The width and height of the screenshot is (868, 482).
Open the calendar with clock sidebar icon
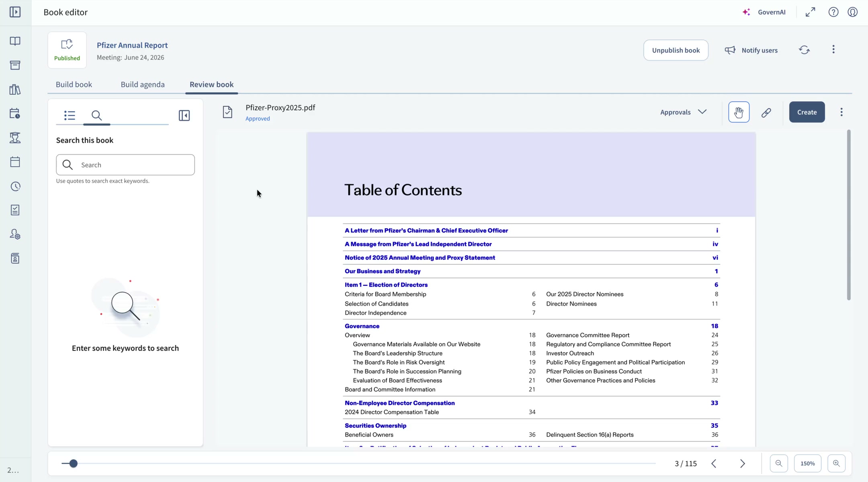click(x=15, y=114)
